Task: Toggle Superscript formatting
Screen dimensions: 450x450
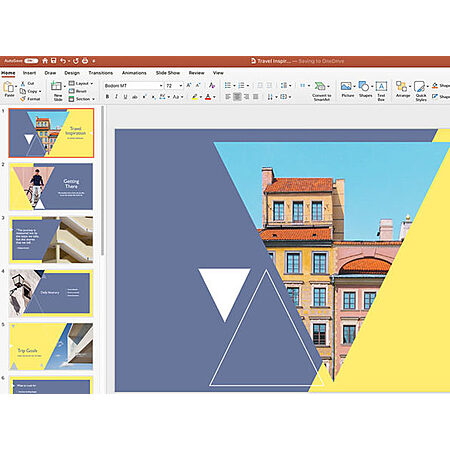Action: (144, 97)
